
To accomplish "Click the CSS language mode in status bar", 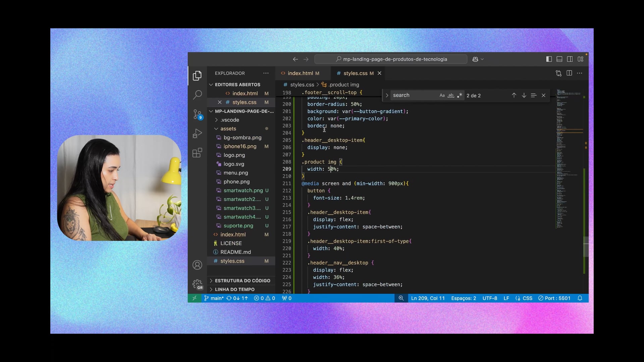I will tap(527, 298).
